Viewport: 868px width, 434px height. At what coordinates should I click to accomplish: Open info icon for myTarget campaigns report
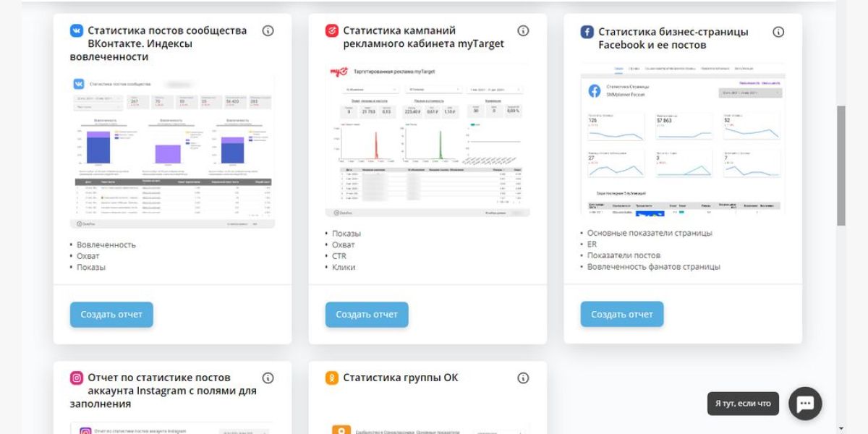pos(523,30)
